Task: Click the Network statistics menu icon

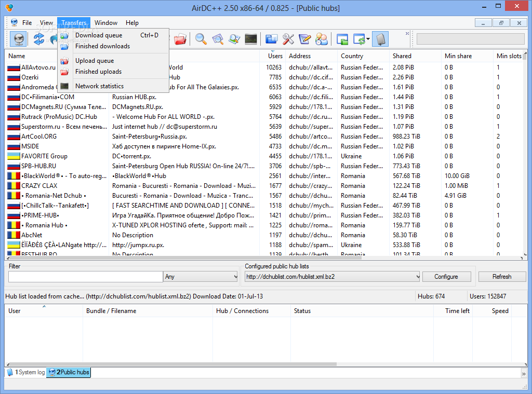Action: pyautogui.click(x=64, y=86)
